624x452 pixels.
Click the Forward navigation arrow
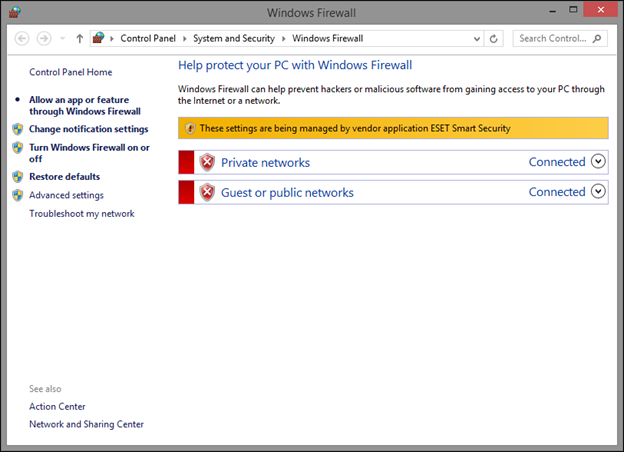44,39
